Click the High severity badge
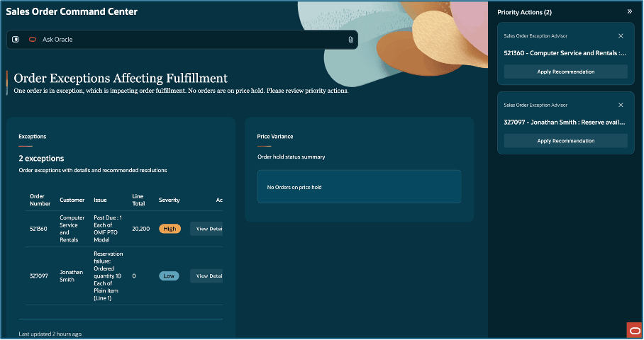644x340 pixels. click(170, 229)
